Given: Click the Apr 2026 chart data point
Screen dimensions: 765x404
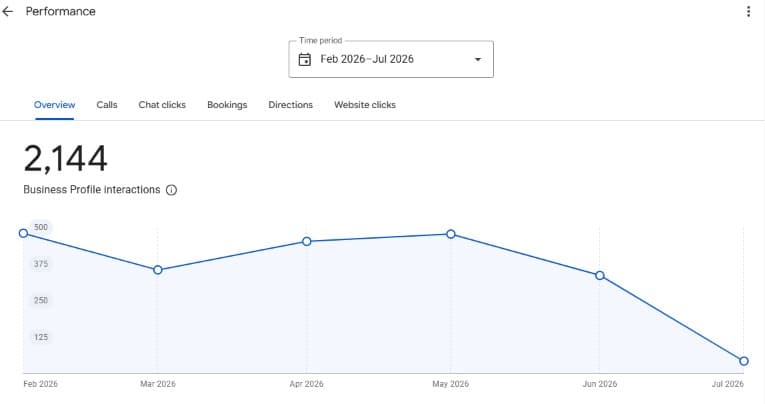Looking at the screenshot, I should tap(306, 242).
